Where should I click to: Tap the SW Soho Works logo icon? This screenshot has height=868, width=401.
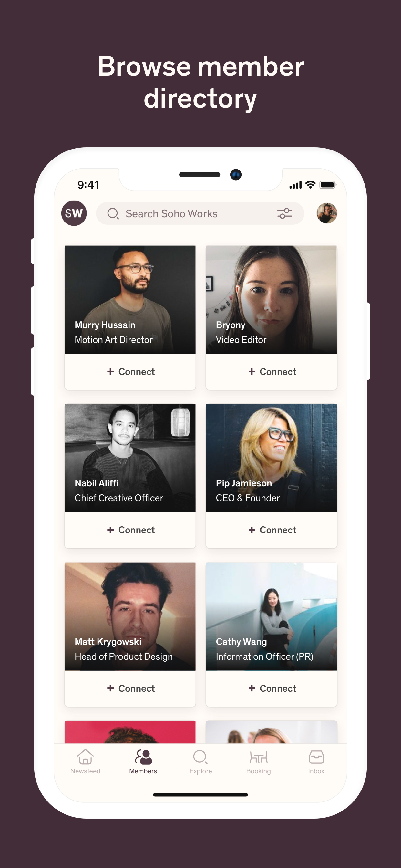coord(74,213)
